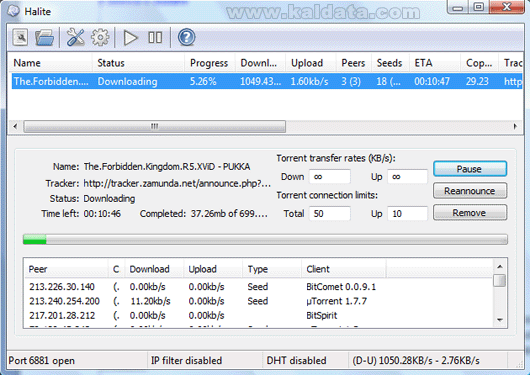Viewport: 530px width, 375px height.
Task: Minimize the Halite window
Action: 458,7
